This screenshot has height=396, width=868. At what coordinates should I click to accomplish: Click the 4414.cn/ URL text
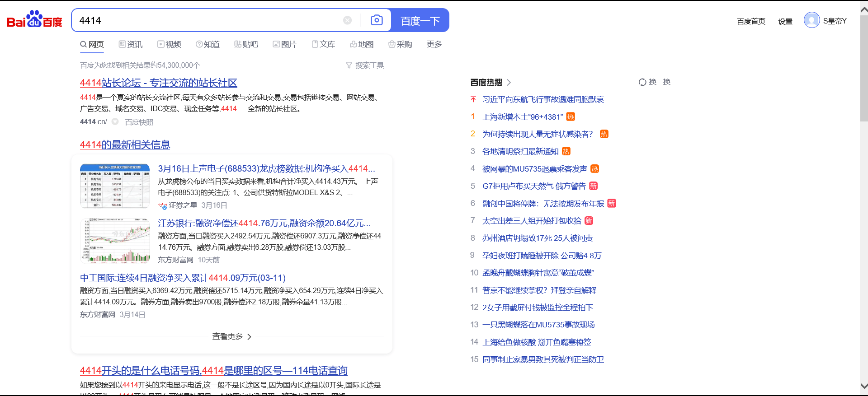click(x=94, y=122)
